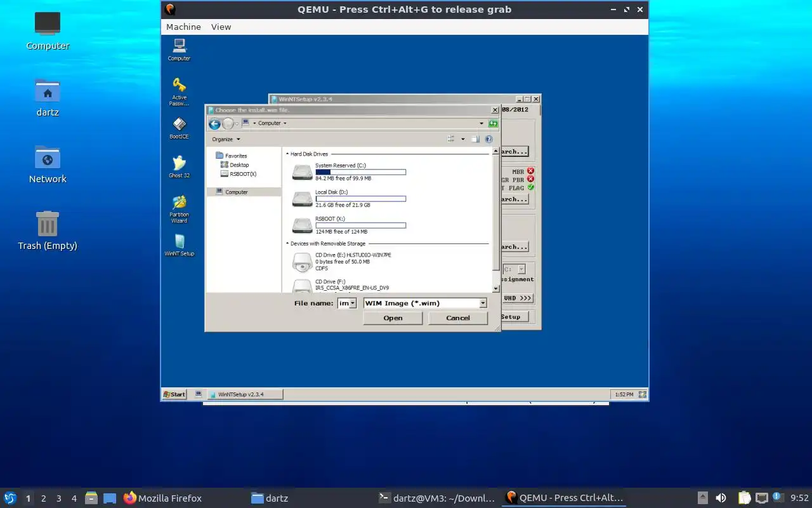812x508 pixels.
Task: Open Ghost 32 desktop shortcut
Action: [179, 167]
